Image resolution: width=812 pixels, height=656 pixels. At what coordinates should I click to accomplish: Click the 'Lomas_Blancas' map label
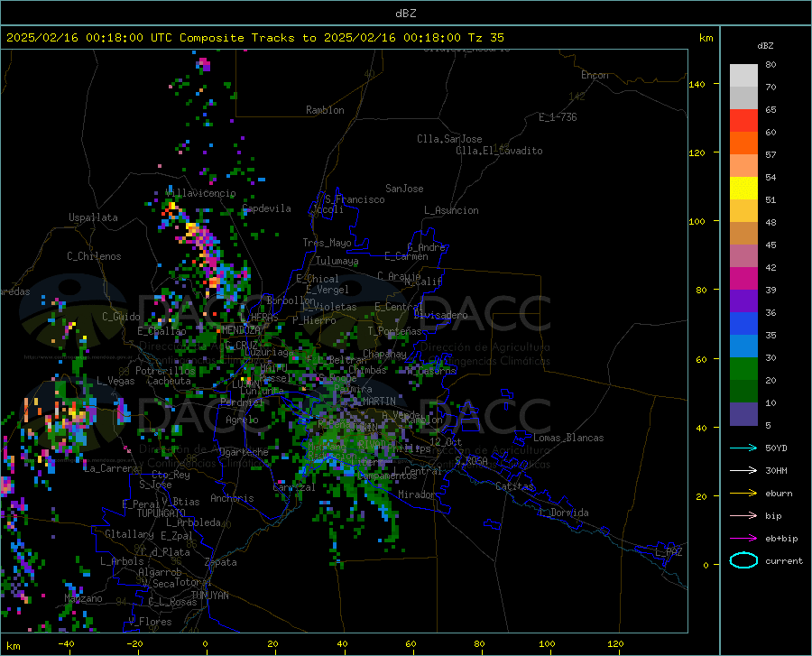[x=568, y=438]
